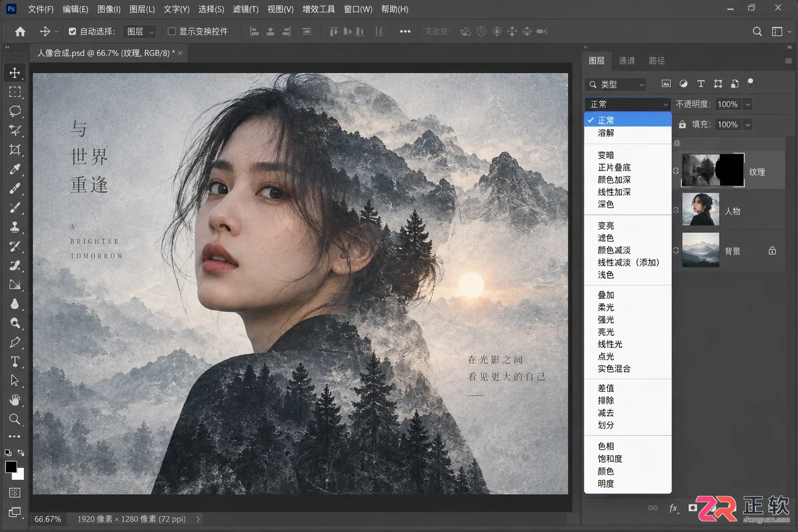Click the 不透明度 100% value field
This screenshot has height=532, width=798.
coord(728,104)
